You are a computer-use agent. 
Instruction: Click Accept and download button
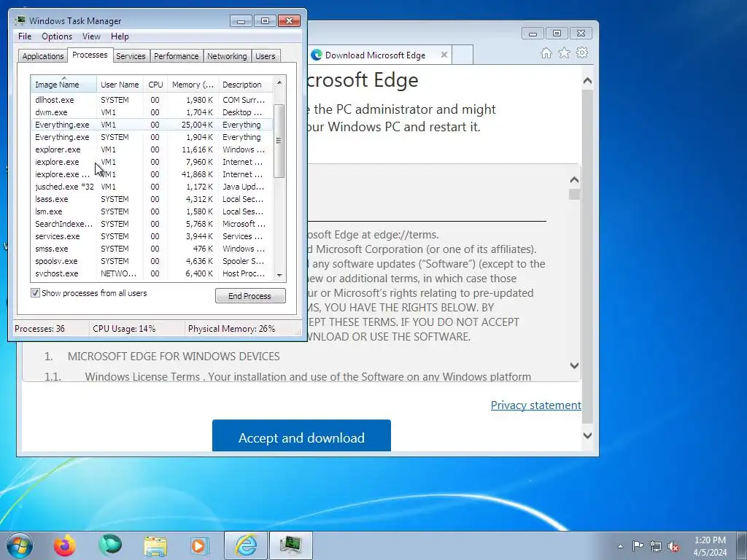(301, 436)
